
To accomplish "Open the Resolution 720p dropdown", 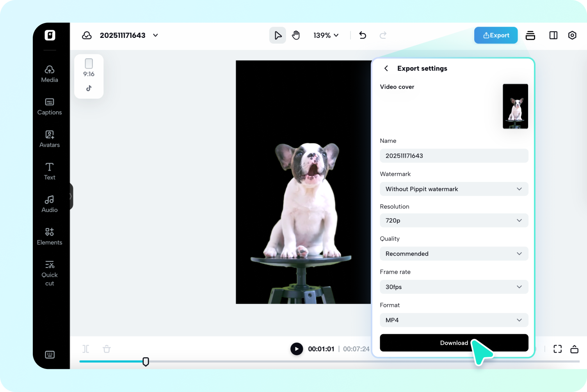I will point(454,220).
